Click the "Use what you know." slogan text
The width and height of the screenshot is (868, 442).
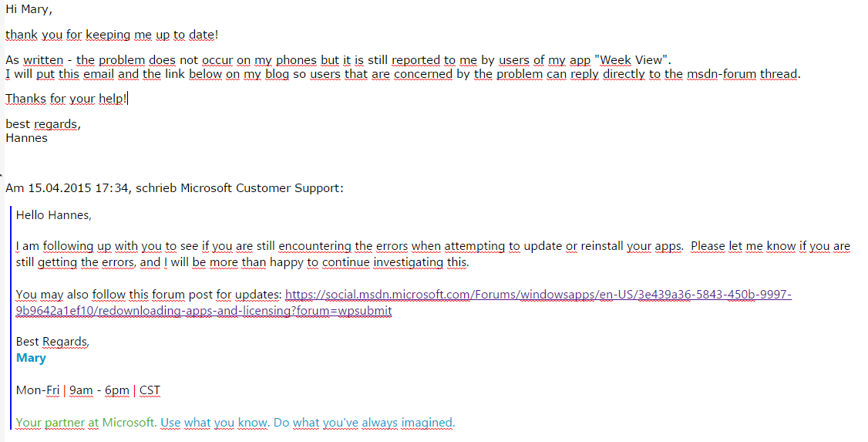click(215, 423)
